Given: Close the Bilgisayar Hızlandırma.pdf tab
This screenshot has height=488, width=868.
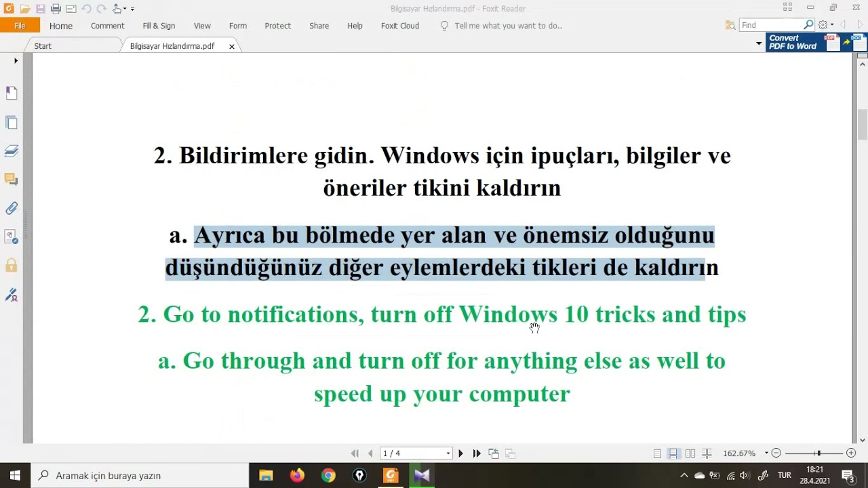Looking at the screenshot, I should [x=232, y=47].
